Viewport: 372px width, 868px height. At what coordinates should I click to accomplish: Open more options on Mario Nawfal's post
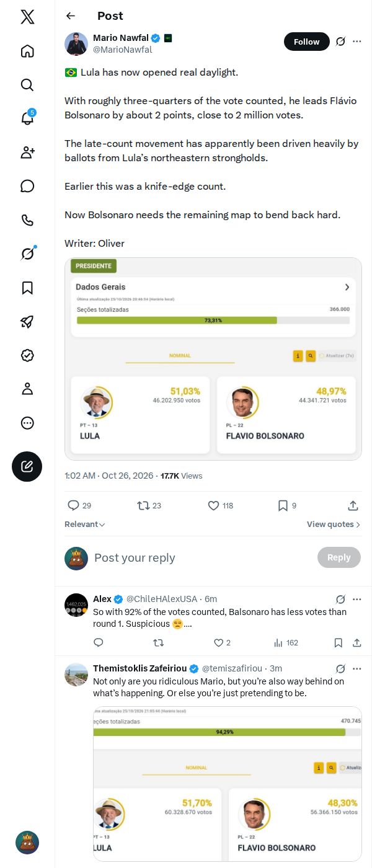357,42
